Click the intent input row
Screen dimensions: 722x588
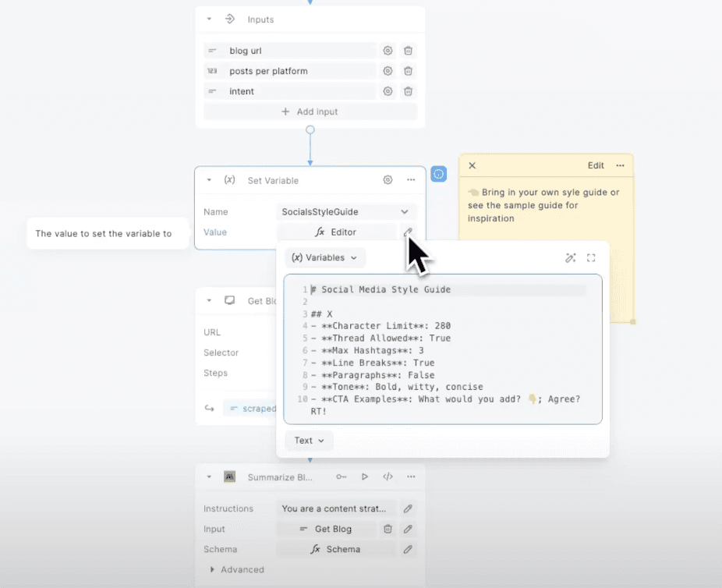pos(290,91)
